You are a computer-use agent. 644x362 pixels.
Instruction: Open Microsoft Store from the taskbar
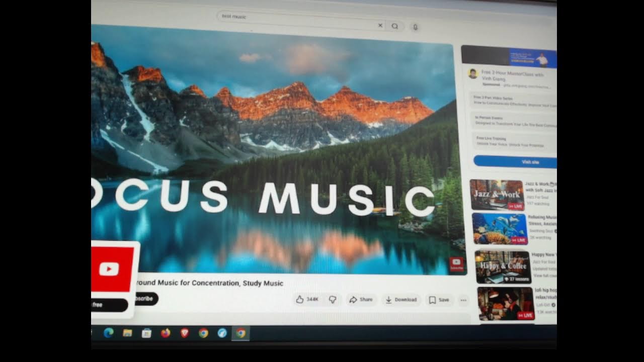[146, 333]
